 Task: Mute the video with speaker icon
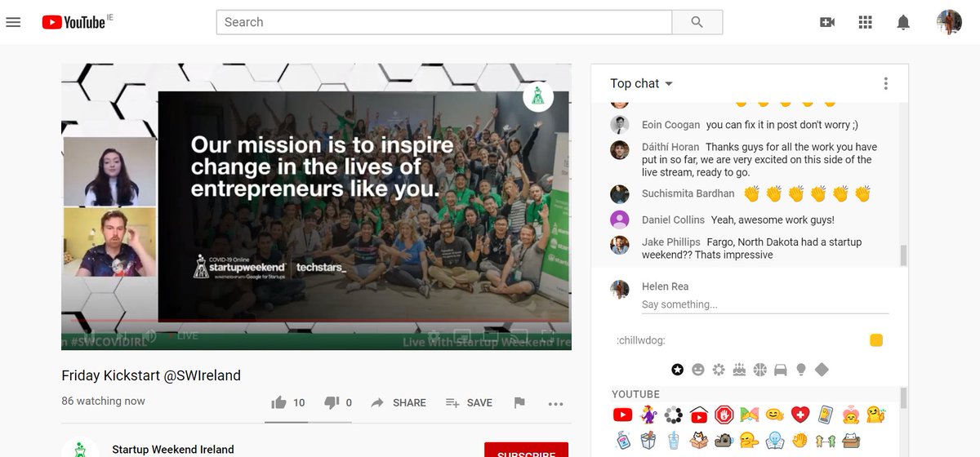[149, 335]
